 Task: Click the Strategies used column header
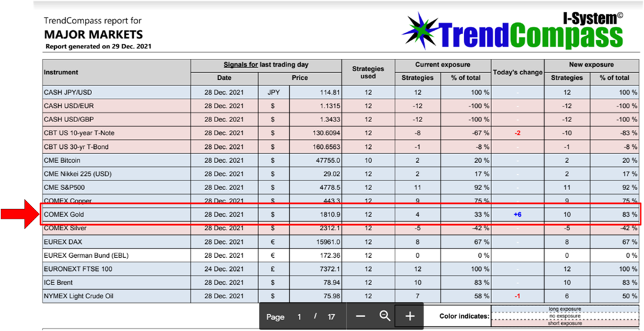point(368,72)
